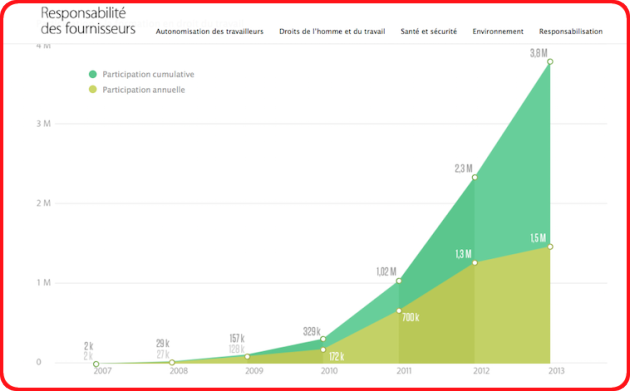Click the 2007 x-axis label

pos(102,371)
